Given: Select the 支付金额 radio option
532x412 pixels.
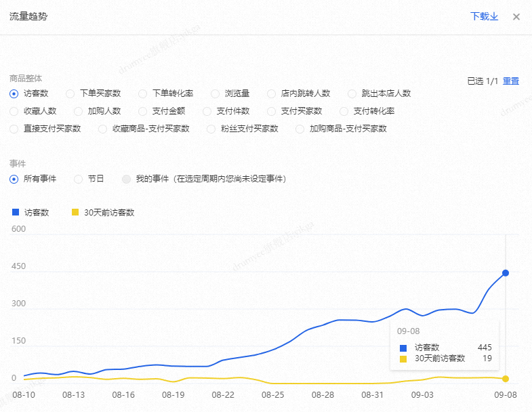Looking at the screenshot, I should pos(143,111).
